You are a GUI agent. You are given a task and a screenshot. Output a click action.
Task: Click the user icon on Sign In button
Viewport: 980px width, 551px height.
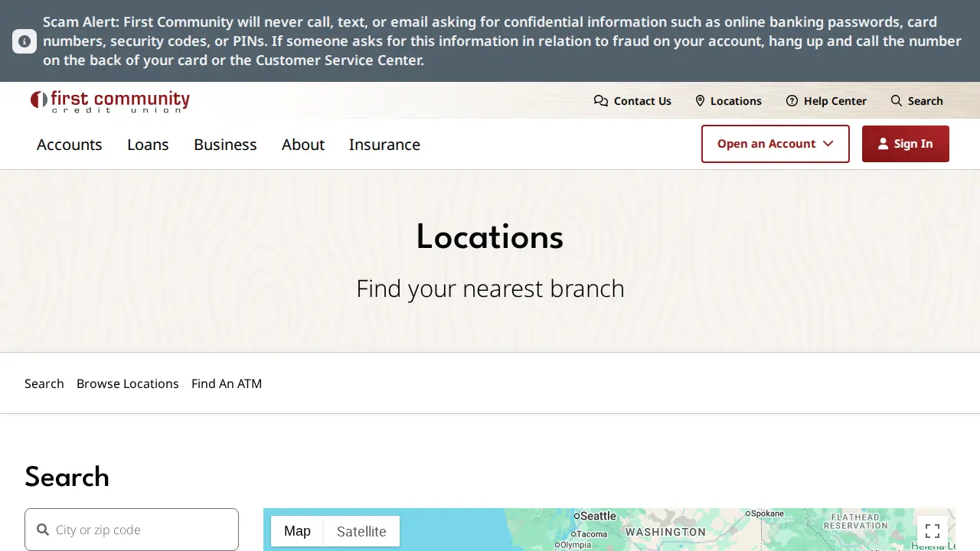click(883, 144)
